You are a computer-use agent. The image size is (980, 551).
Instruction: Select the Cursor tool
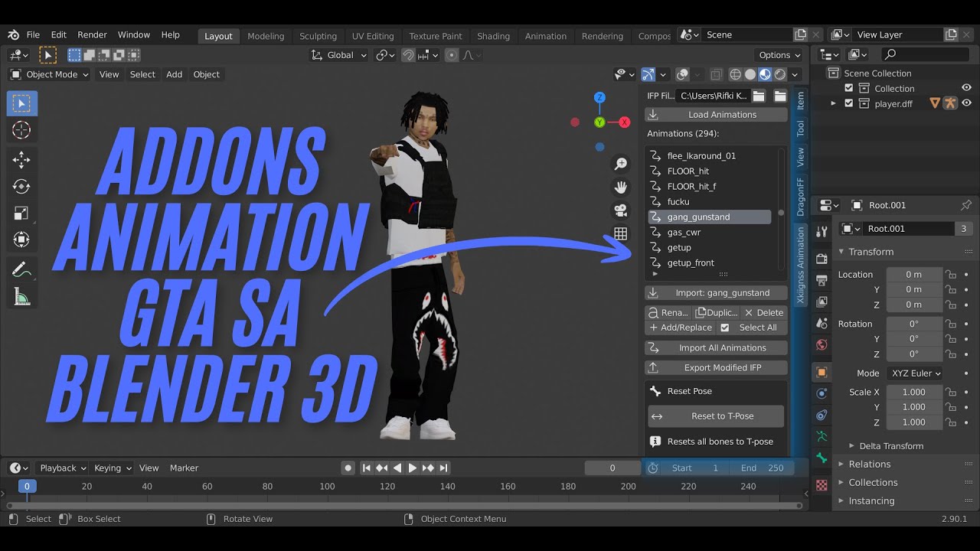click(x=21, y=130)
